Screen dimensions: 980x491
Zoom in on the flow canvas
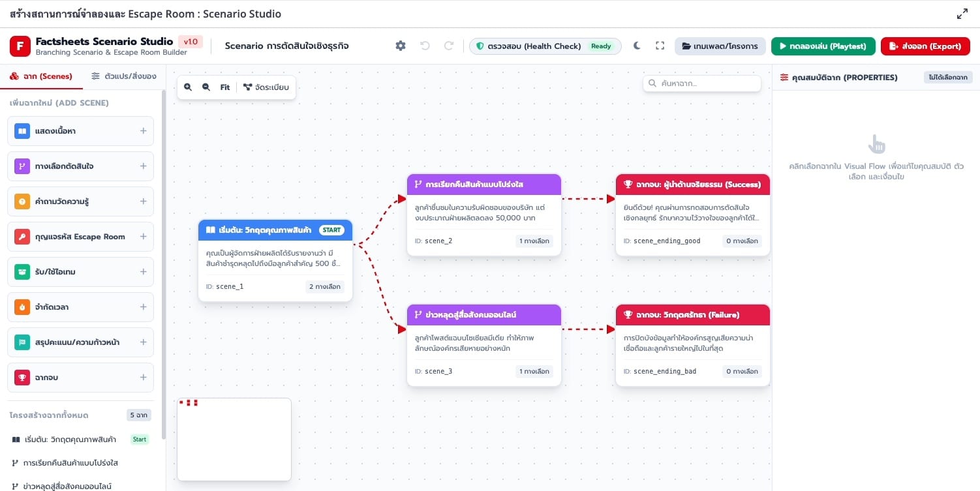[188, 87]
